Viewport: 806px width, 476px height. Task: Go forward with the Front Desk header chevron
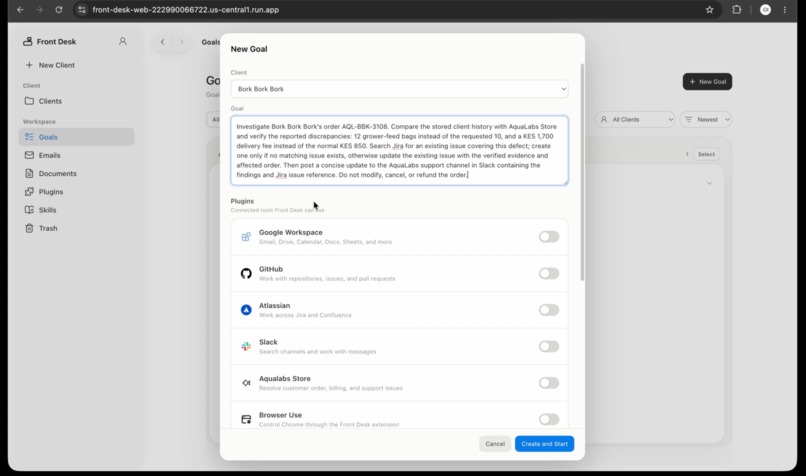[181, 42]
